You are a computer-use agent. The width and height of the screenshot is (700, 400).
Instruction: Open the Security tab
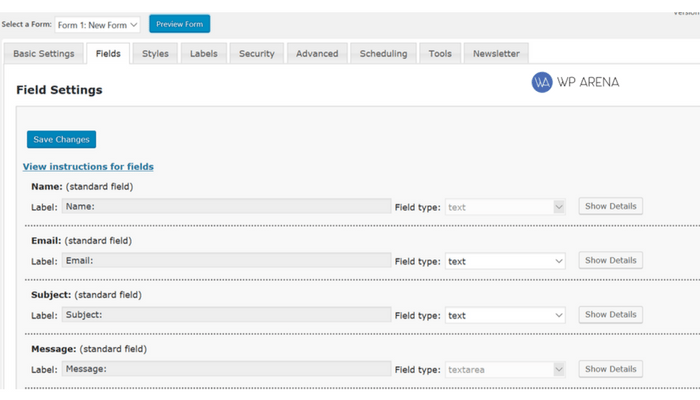(x=257, y=54)
